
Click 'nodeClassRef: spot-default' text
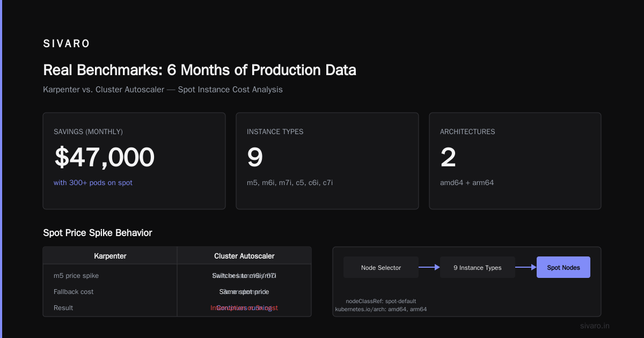[381, 301]
